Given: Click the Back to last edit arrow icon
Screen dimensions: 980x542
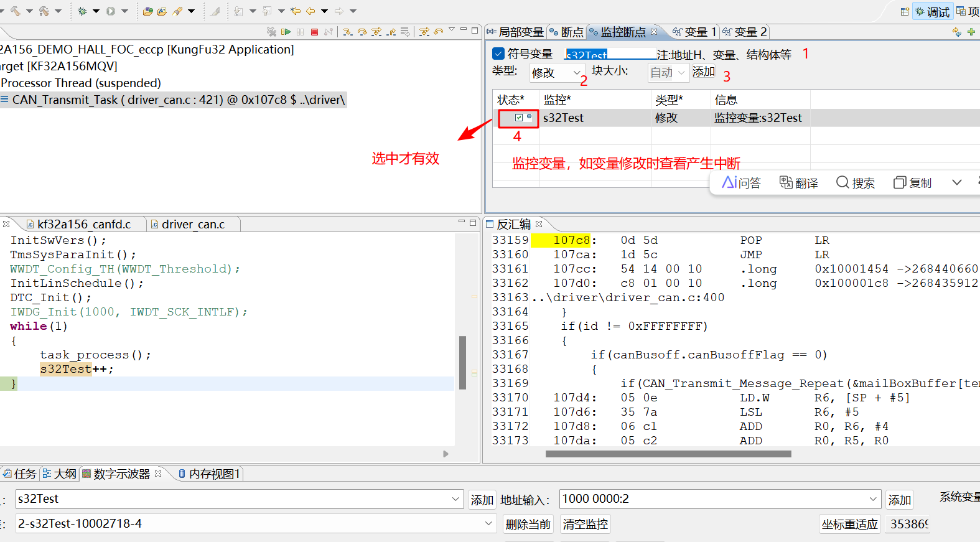Looking at the screenshot, I should click(296, 11).
